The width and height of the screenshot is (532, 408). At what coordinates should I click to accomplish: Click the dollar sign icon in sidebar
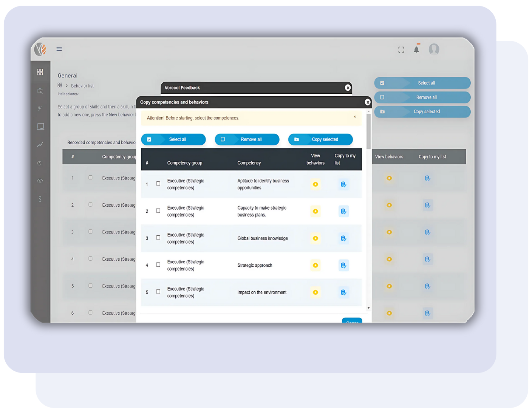pyautogui.click(x=40, y=199)
